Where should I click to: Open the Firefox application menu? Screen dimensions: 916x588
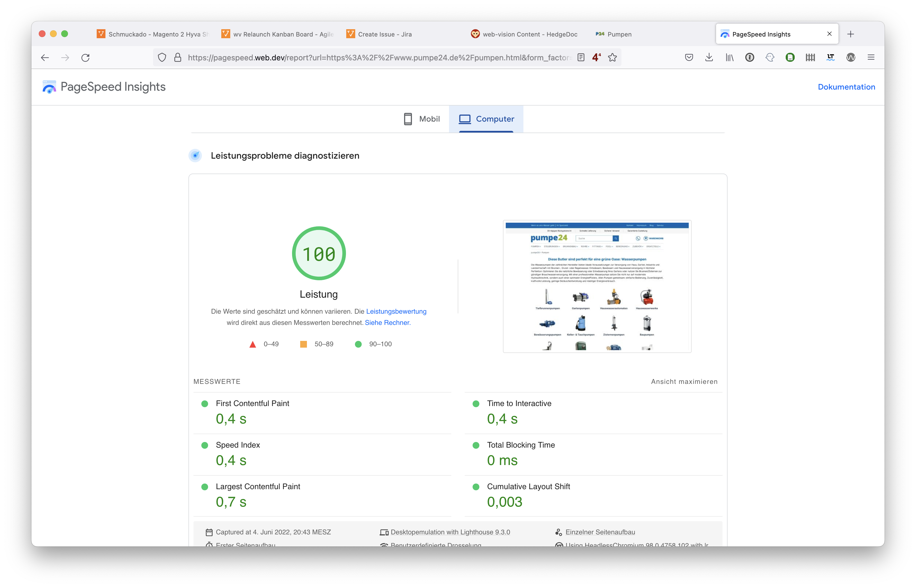tap(871, 57)
